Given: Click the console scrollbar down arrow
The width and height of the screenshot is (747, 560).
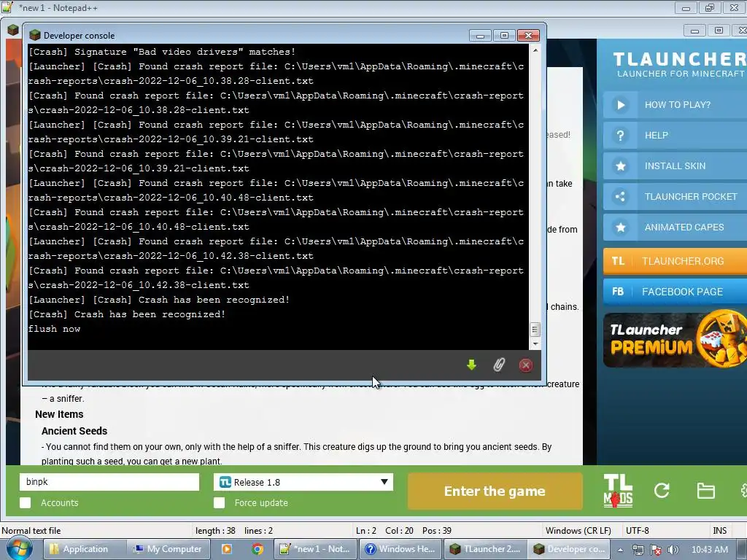Looking at the screenshot, I should coord(535,344).
